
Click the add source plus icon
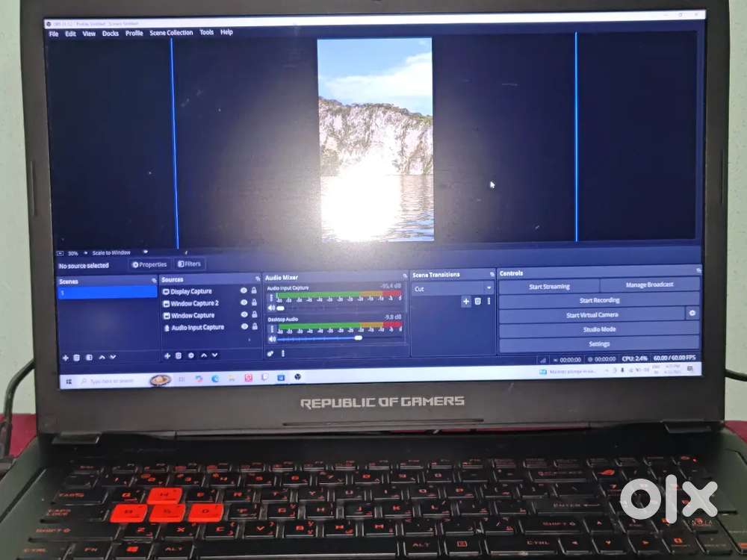pyautogui.click(x=167, y=355)
